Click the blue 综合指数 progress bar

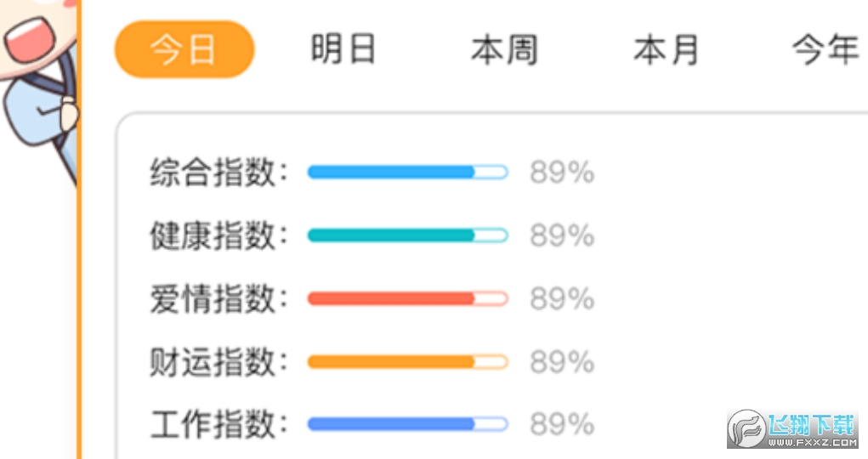(408, 173)
